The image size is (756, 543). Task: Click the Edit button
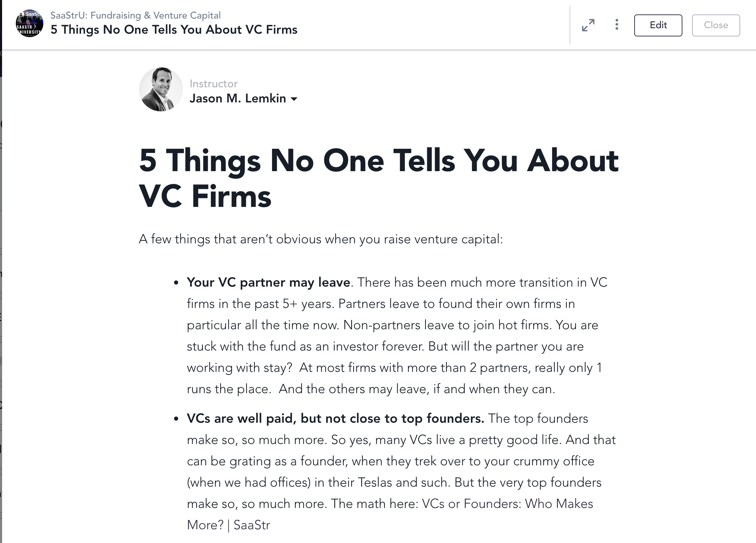[657, 25]
